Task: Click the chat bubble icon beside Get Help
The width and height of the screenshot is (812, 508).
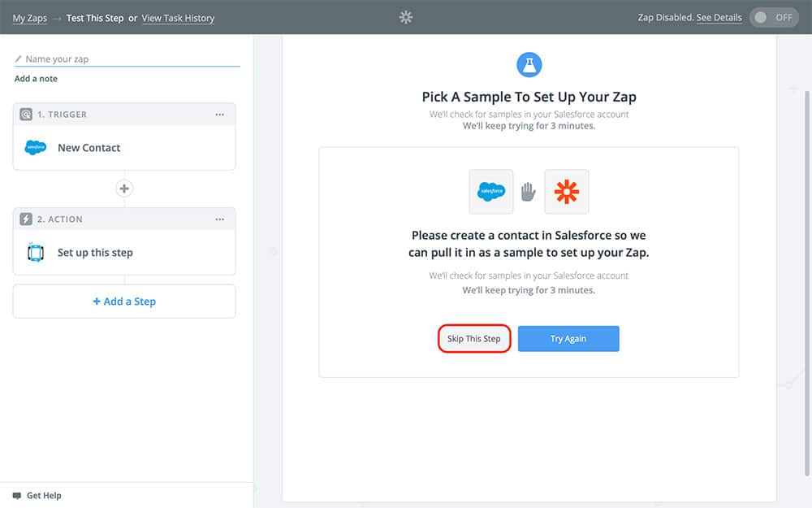Action: (17, 495)
